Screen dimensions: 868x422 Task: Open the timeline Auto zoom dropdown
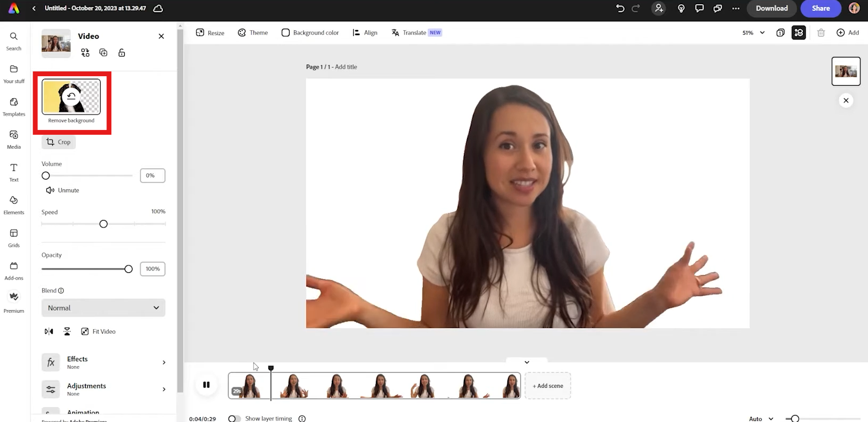click(x=761, y=419)
